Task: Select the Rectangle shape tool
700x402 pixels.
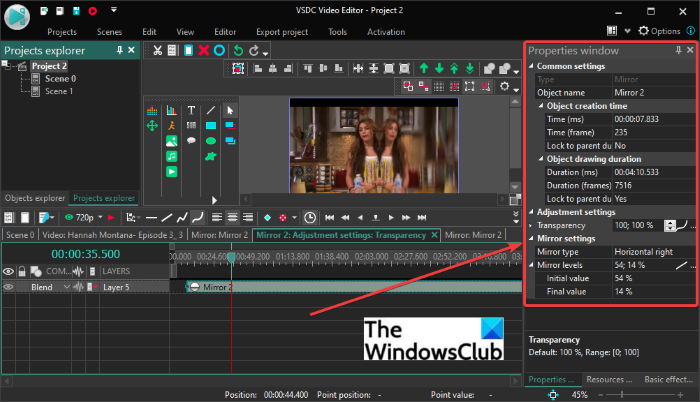Action: (211, 126)
